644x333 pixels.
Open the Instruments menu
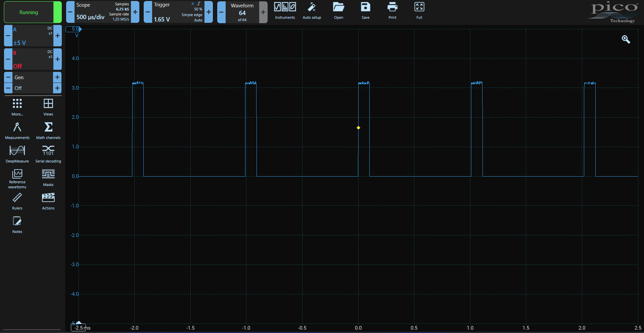pyautogui.click(x=285, y=11)
